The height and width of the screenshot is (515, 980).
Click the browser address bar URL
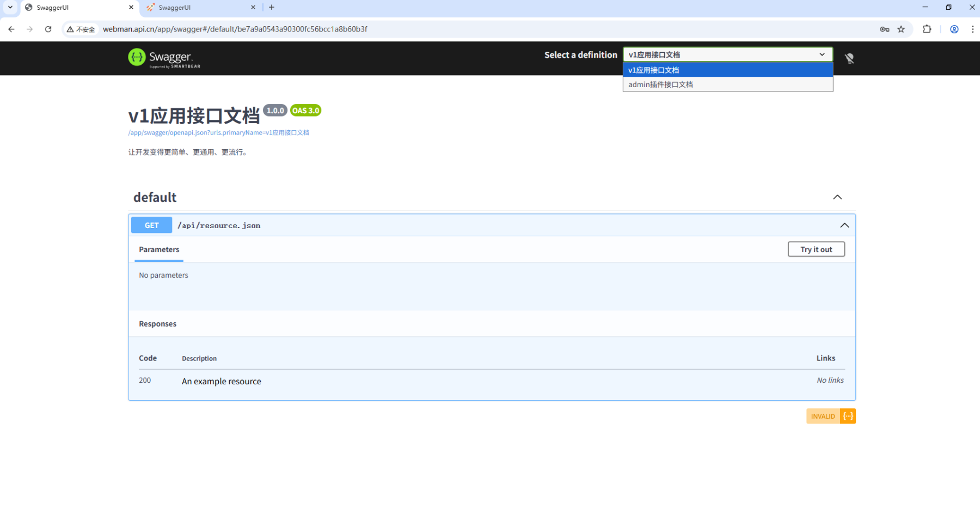pos(235,29)
